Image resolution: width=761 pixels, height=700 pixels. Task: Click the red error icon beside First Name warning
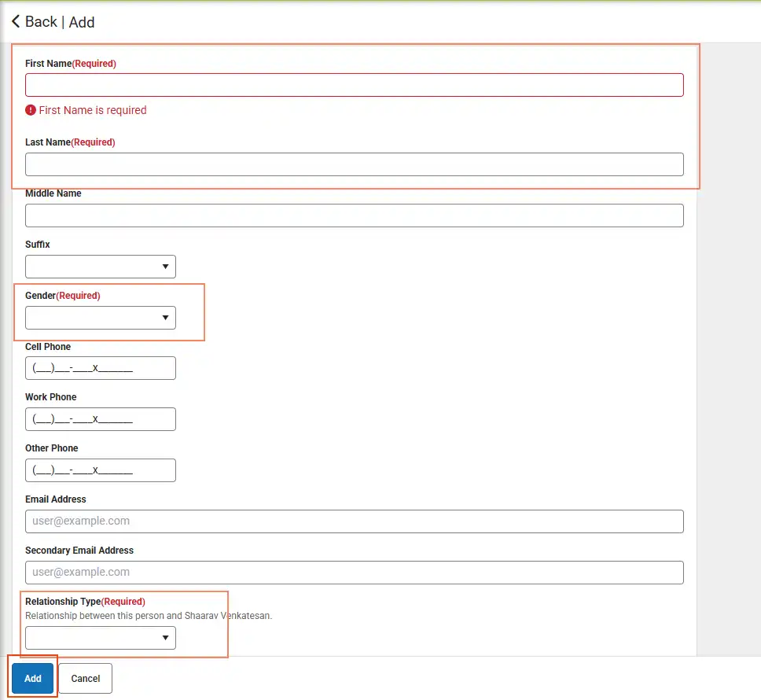pyautogui.click(x=31, y=110)
